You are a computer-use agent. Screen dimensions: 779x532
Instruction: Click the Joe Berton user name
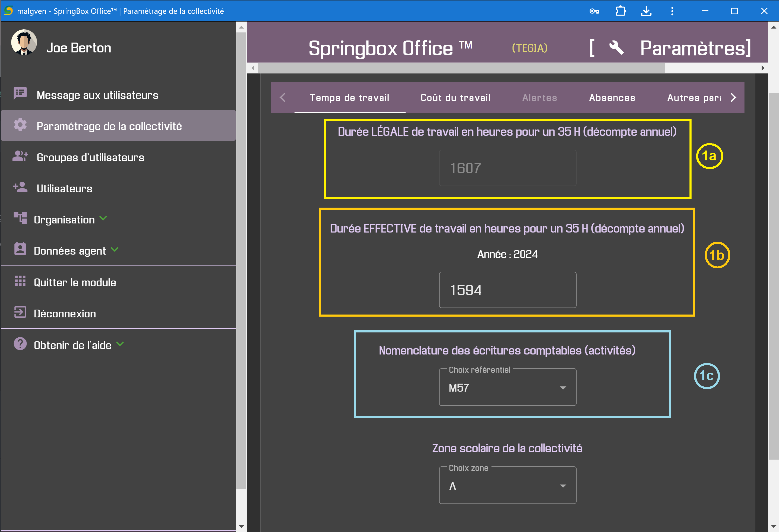(79, 47)
